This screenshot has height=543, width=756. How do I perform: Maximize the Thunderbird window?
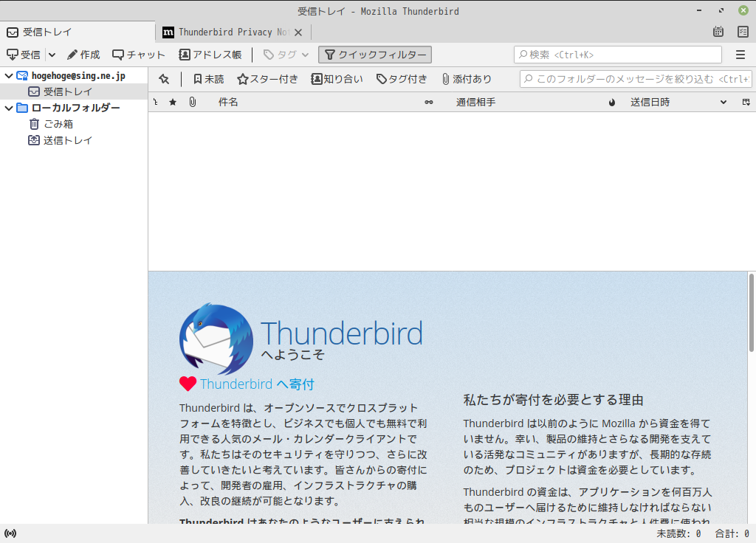tap(721, 10)
